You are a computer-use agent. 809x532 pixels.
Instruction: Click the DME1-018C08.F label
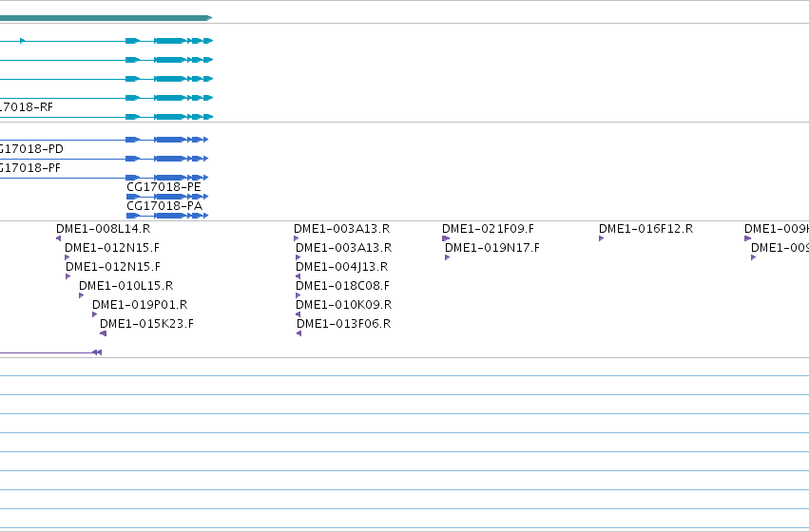[342, 286]
